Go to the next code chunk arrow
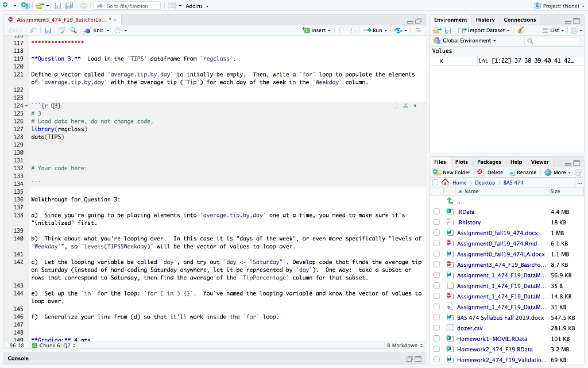Screen dimensions: 588x368 (353, 30)
